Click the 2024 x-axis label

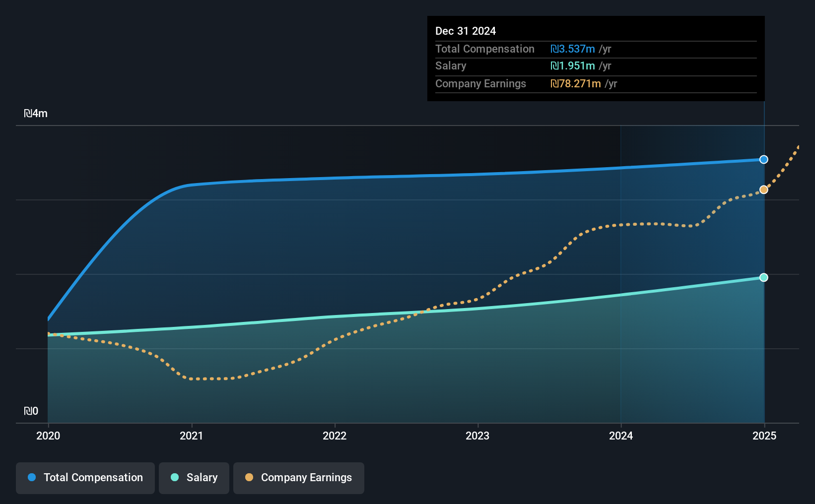pyautogui.click(x=621, y=436)
